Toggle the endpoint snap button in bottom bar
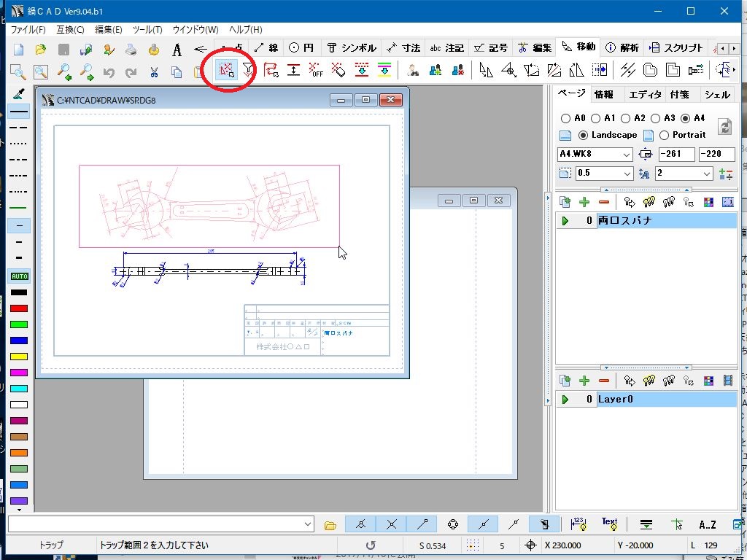This screenshot has width=747, height=560. 422,524
